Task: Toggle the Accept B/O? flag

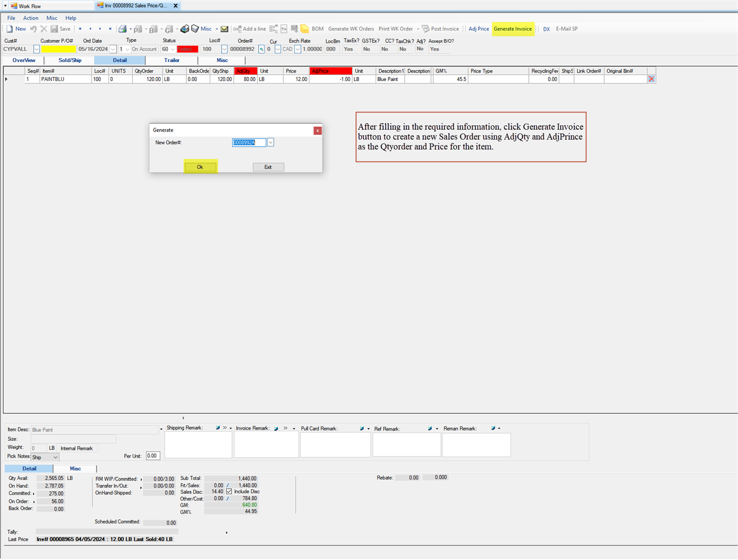Action: click(438, 49)
